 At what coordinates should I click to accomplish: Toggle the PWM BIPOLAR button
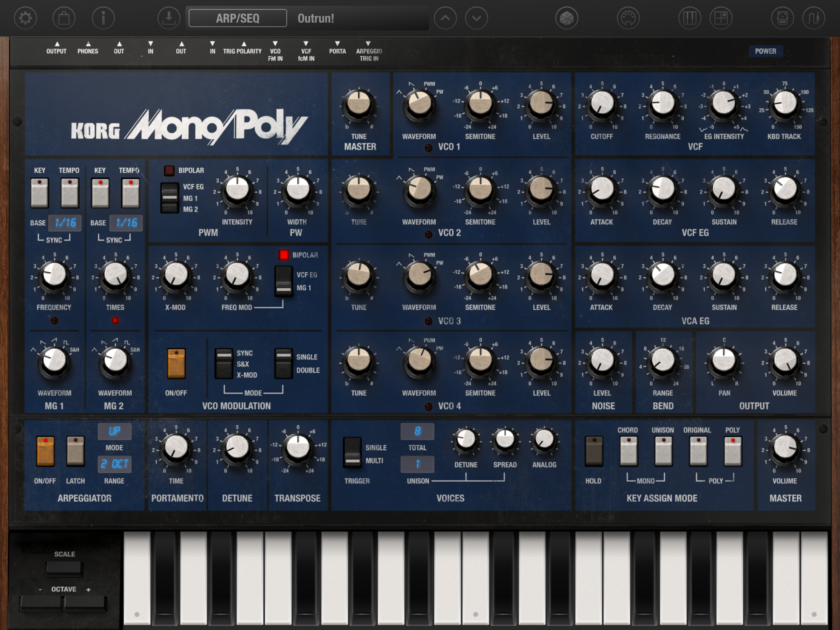point(169,170)
